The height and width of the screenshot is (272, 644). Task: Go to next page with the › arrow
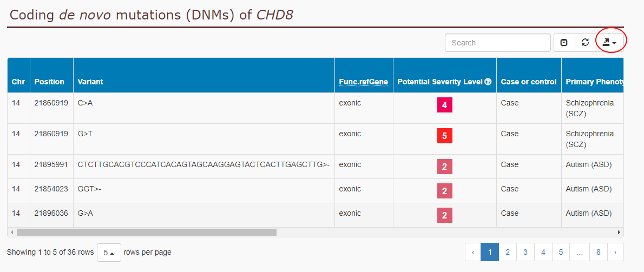615,253
